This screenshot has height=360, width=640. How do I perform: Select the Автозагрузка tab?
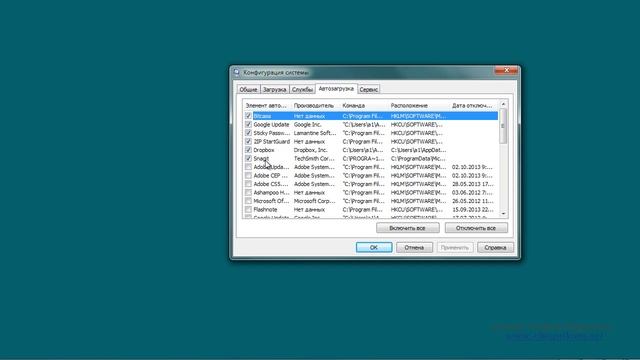click(x=336, y=89)
